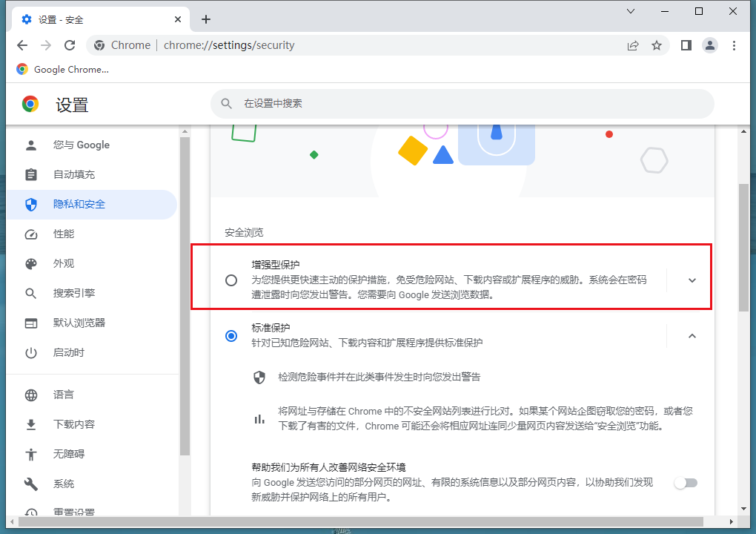Expand the 增强型保护 details chevron
Image resolution: width=756 pixels, height=534 pixels.
(692, 280)
